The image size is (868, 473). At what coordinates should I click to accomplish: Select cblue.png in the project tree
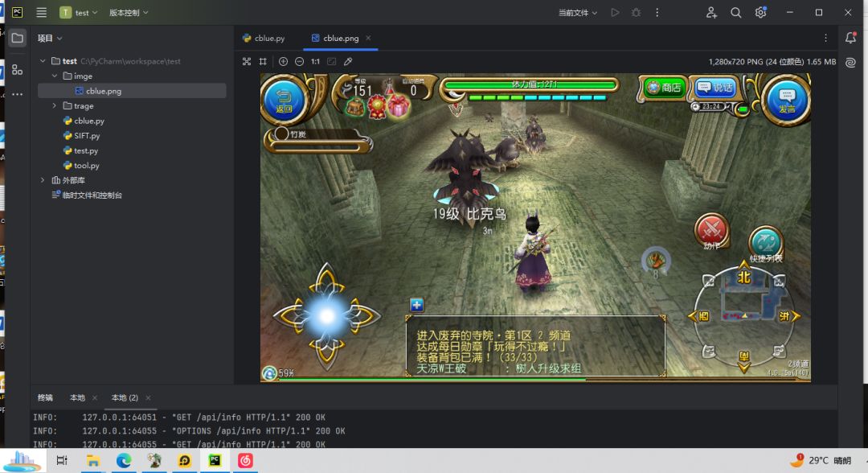(132, 91)
